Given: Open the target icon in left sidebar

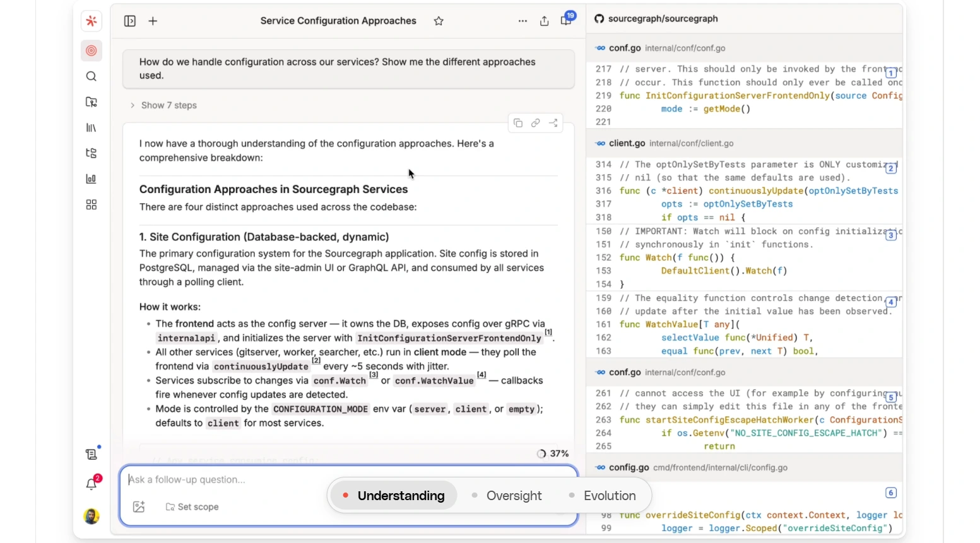Looking at the screenshot, I should [x=92, y=50].
